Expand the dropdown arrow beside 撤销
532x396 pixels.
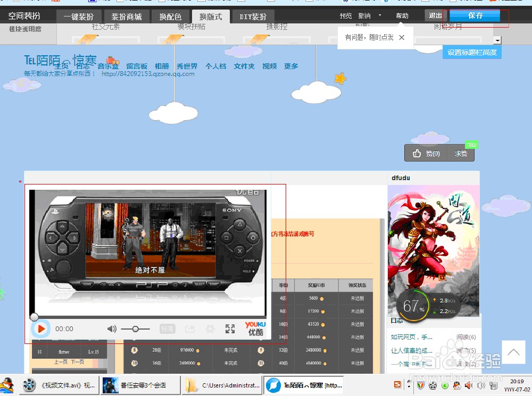click(380, 15)
